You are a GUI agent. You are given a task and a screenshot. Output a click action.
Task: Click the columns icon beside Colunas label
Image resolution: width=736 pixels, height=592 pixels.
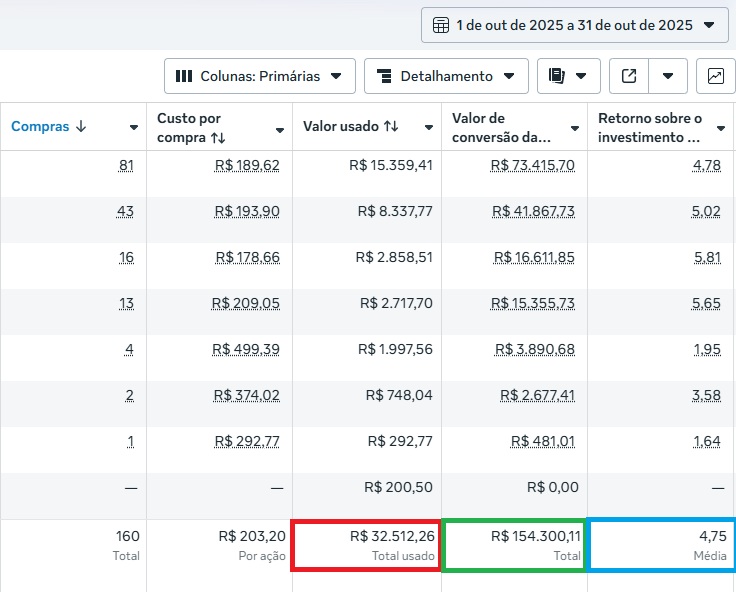point(184,76)
